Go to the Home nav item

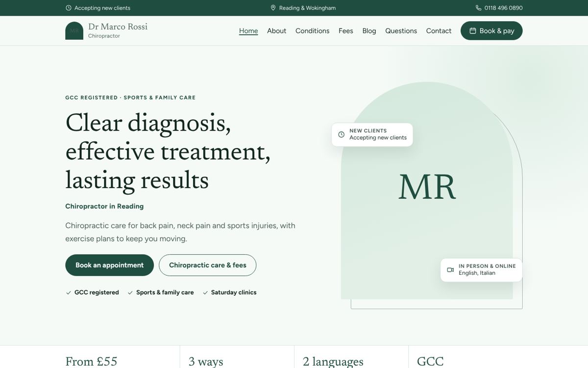248,31
